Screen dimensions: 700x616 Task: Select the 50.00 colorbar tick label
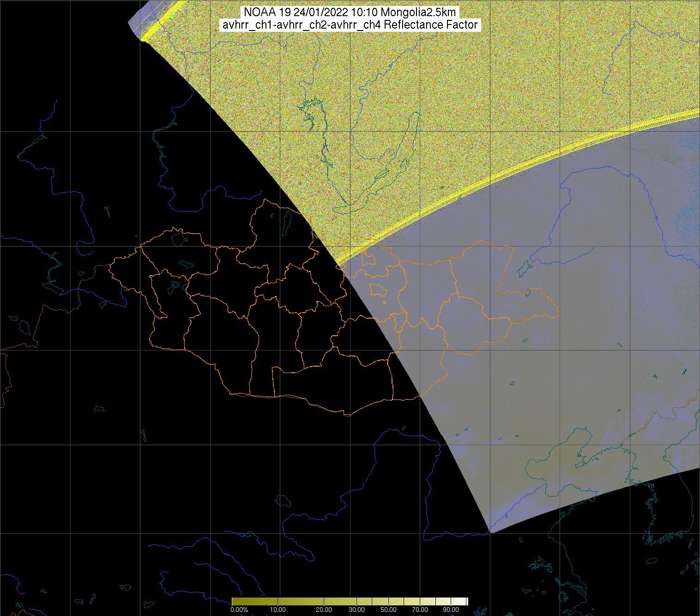(x=389, y=610)
